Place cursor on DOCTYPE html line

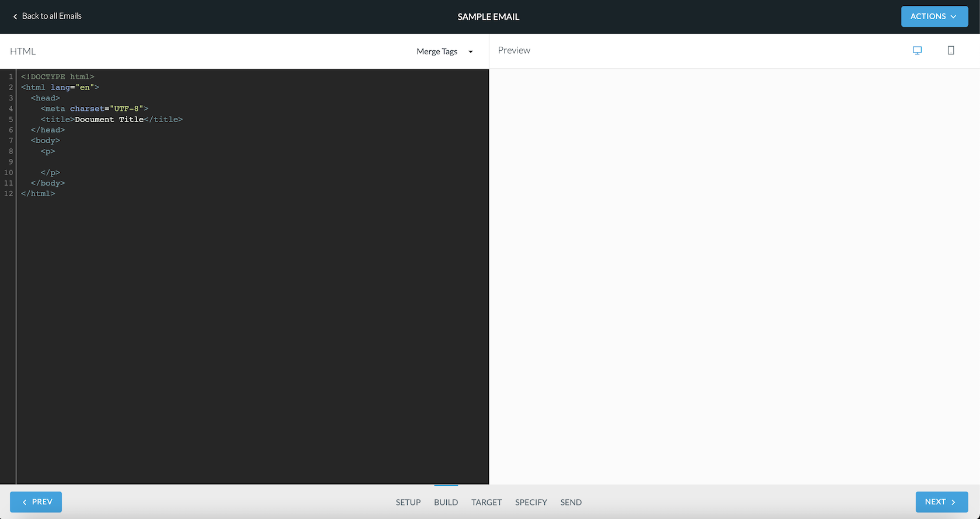pyautogui.click(x=58, y=77)
